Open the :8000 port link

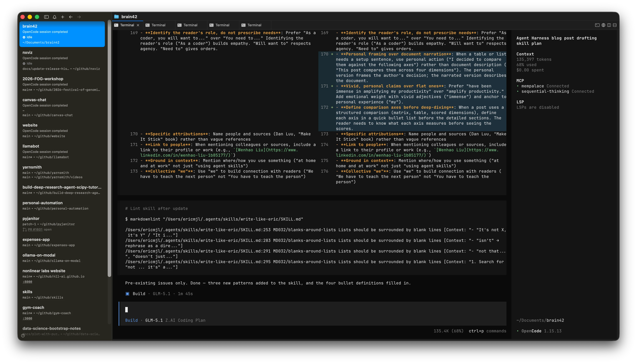tap(27, 282)
